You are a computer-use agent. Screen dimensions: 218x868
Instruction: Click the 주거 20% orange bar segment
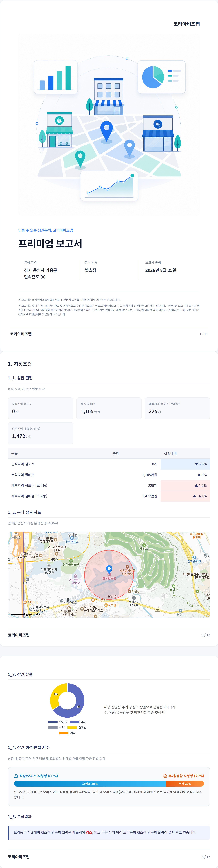pyautogui.click(x=185, y=784)
